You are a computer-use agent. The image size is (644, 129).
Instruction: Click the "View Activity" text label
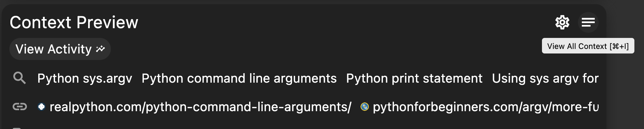(x=53, y=49)
